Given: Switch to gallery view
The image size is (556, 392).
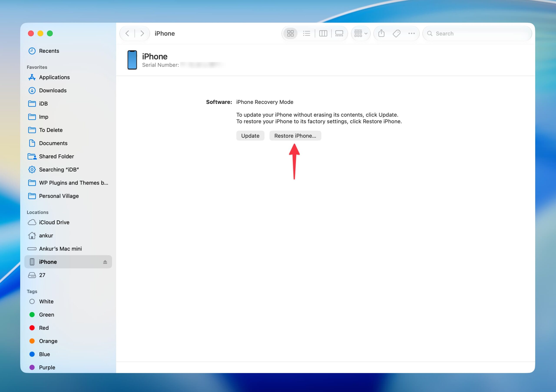Looking at the screenshot, I should pos(339,33).
